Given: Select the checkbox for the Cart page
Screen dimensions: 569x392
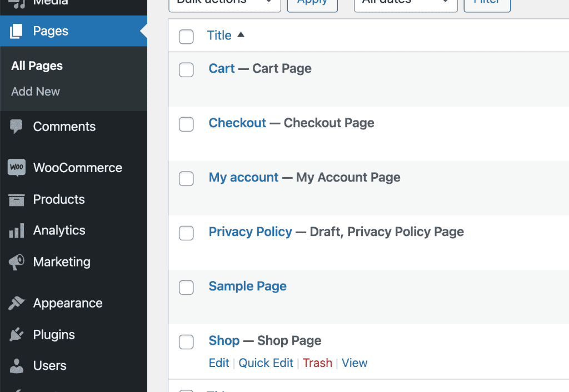Looking at the screenshot, I should pyautogui.click(x=186, y=70).
